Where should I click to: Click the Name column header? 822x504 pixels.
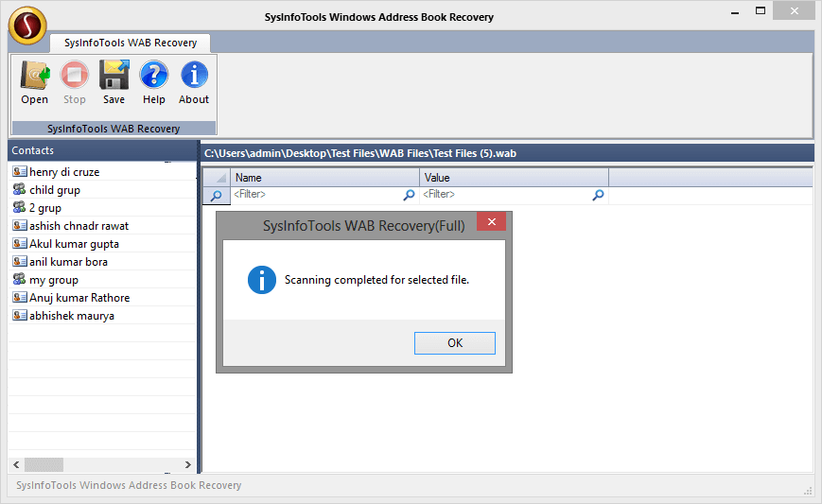325,178
